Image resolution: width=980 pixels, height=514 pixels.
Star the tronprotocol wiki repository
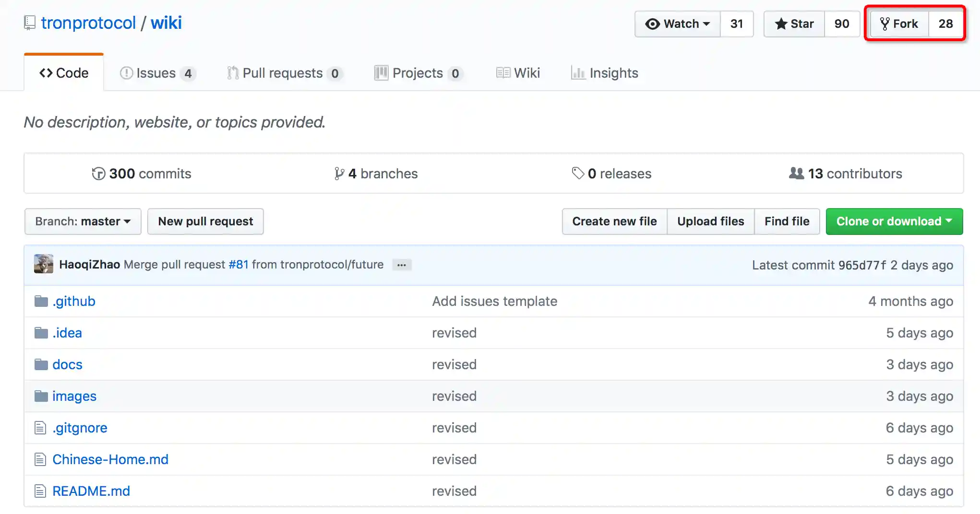[794, 24]
